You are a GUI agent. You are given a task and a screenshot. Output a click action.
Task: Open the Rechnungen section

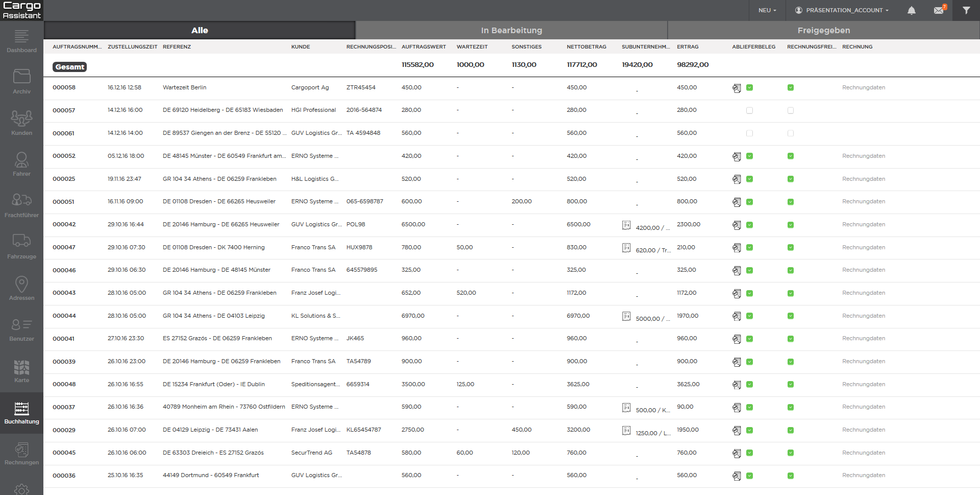point(21,454)
